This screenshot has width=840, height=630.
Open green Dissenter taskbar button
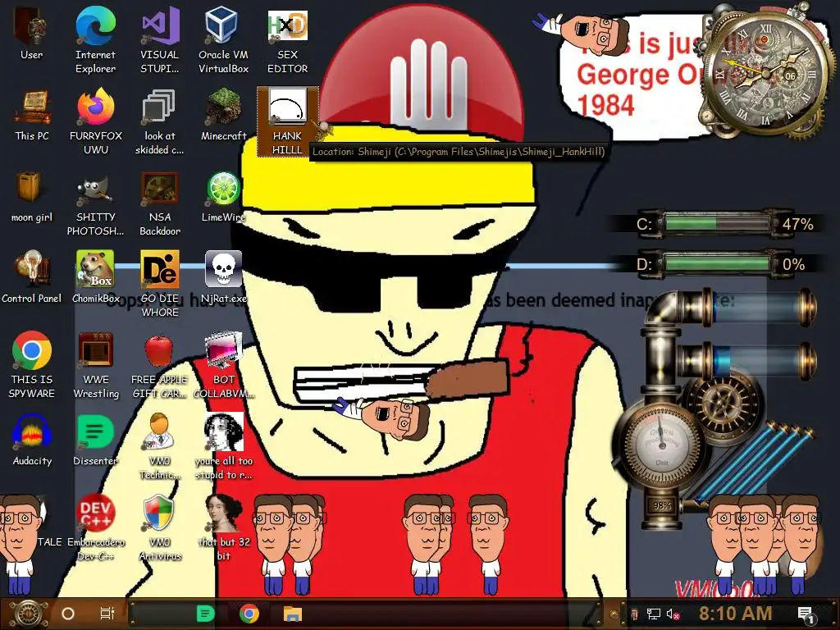[x=206, y=614]
